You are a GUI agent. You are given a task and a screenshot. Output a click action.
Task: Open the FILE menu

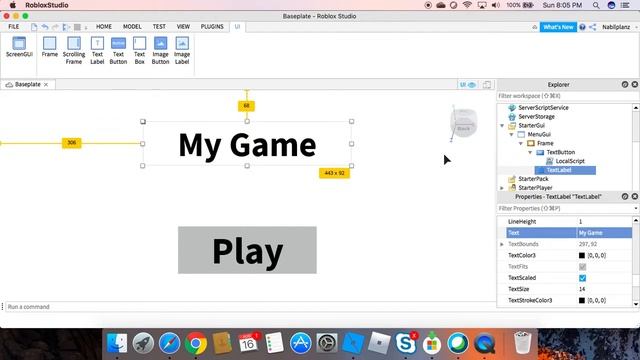pos(14,27)
